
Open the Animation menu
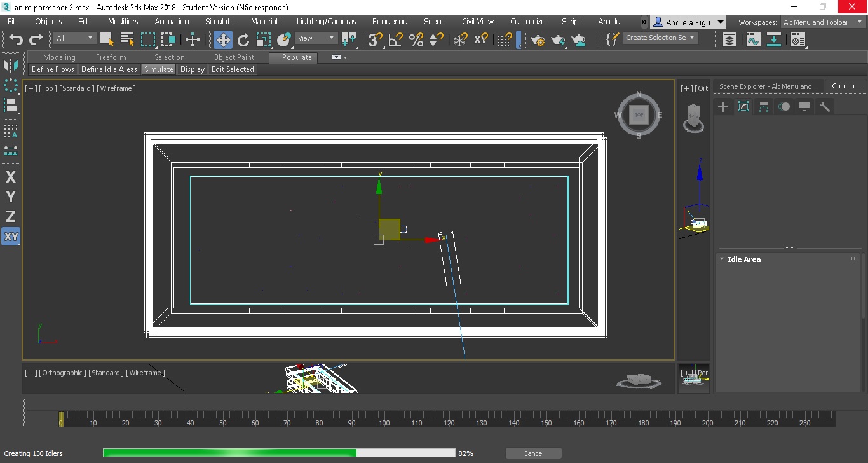tap(172, 21)
